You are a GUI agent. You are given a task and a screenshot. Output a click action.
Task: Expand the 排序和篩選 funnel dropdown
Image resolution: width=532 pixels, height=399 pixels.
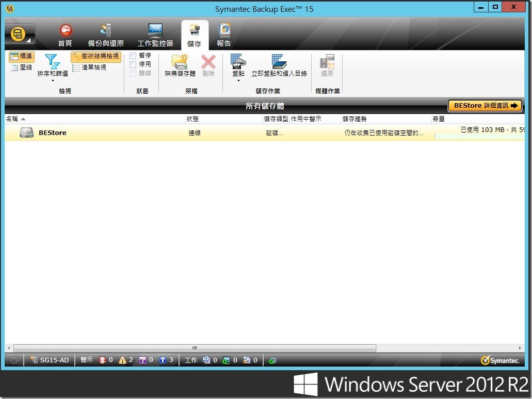coord(53,68)
